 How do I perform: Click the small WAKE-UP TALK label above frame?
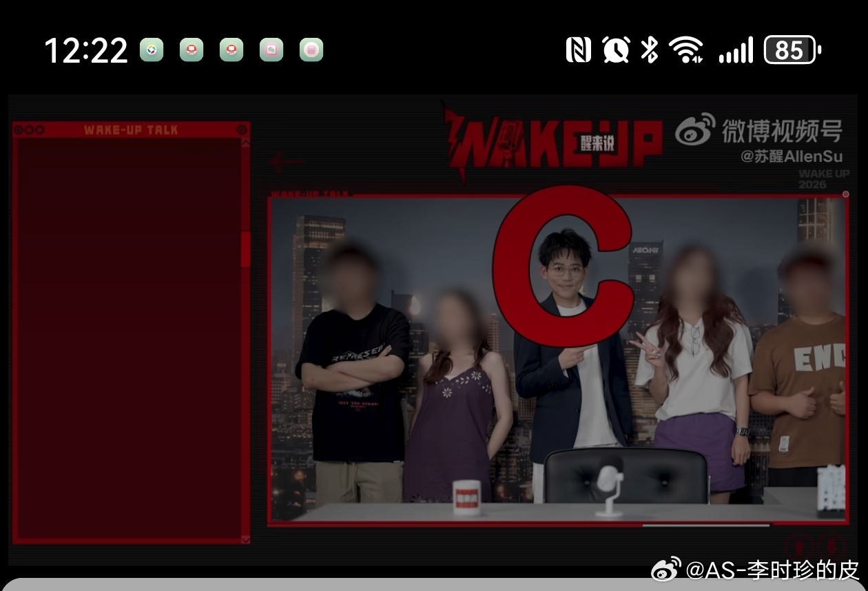tap(310, 194)
